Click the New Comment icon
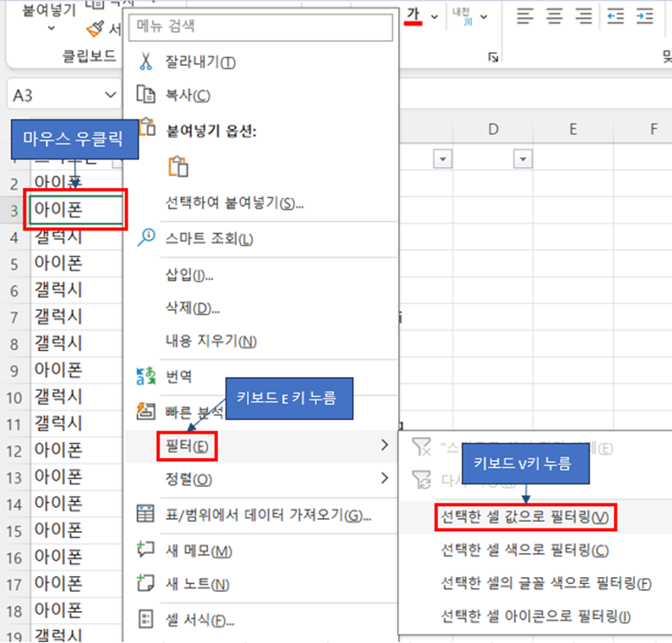Viewport: 672px width, 643px height. [x=146, y=549]
